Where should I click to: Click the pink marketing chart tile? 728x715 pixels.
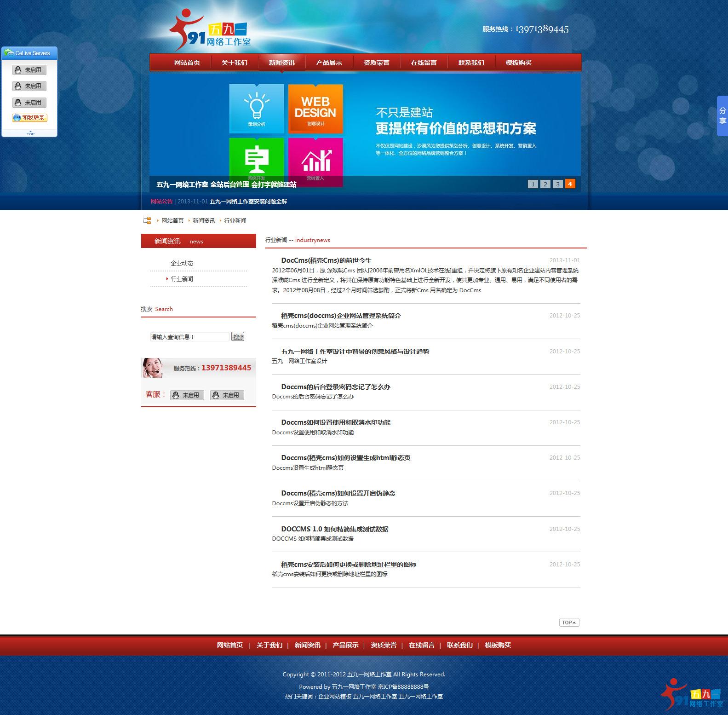315,159
